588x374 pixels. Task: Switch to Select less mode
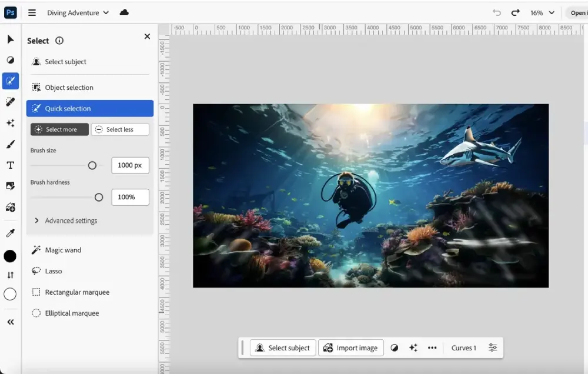pyautogui.click(x=120, y=129)
